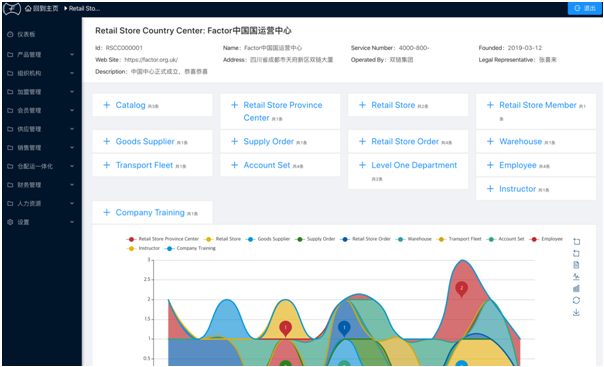Toggle the Transport Fleet legend series

(x=459, y=239)
